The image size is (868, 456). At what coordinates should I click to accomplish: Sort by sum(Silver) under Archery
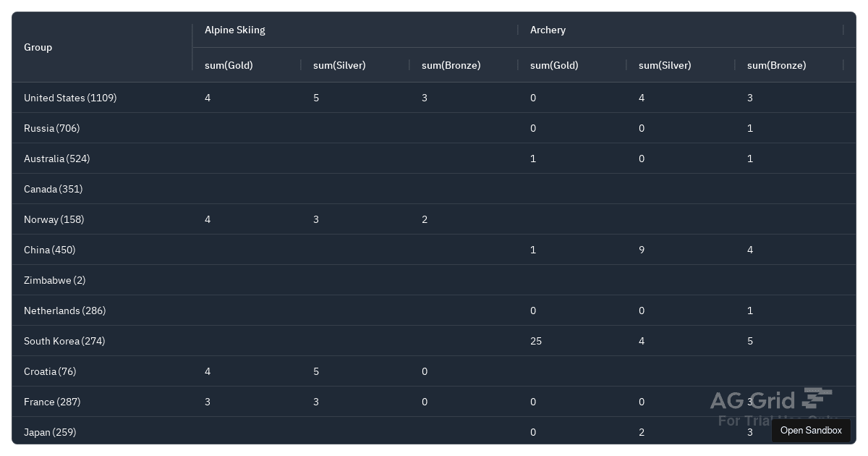pos(681,65)
